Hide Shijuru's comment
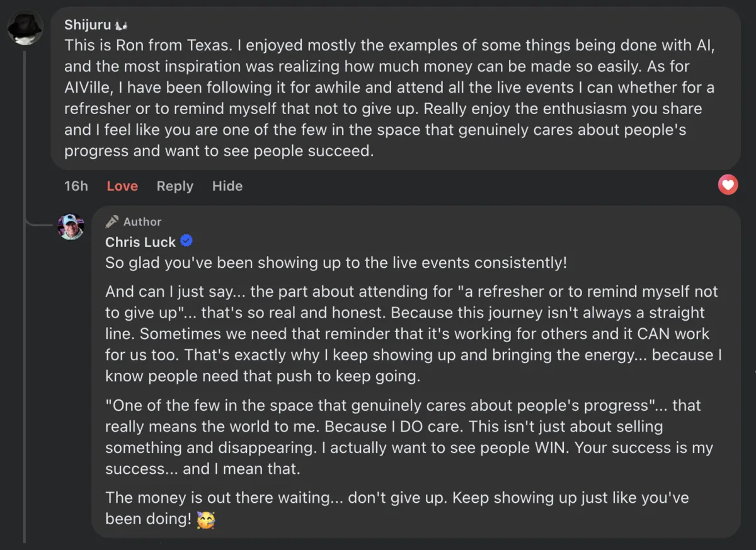 227,186
